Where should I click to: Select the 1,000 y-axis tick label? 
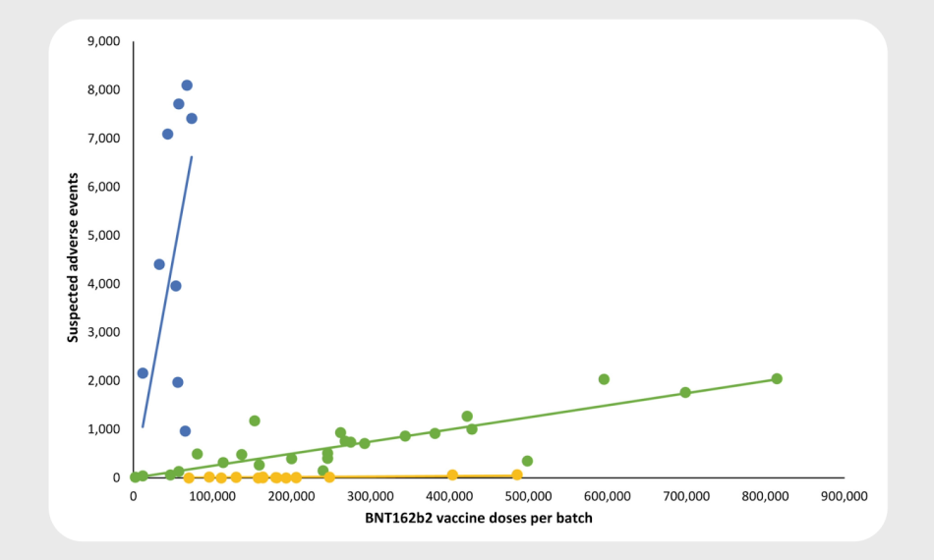103,429
